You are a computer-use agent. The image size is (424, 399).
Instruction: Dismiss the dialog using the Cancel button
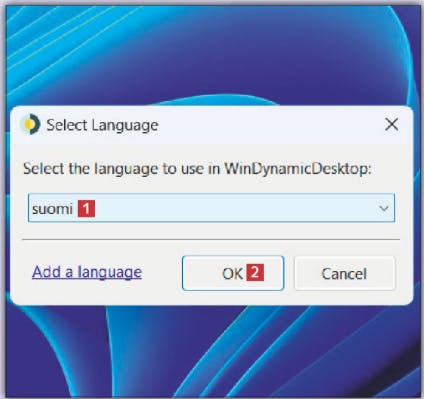click(344, 273)
